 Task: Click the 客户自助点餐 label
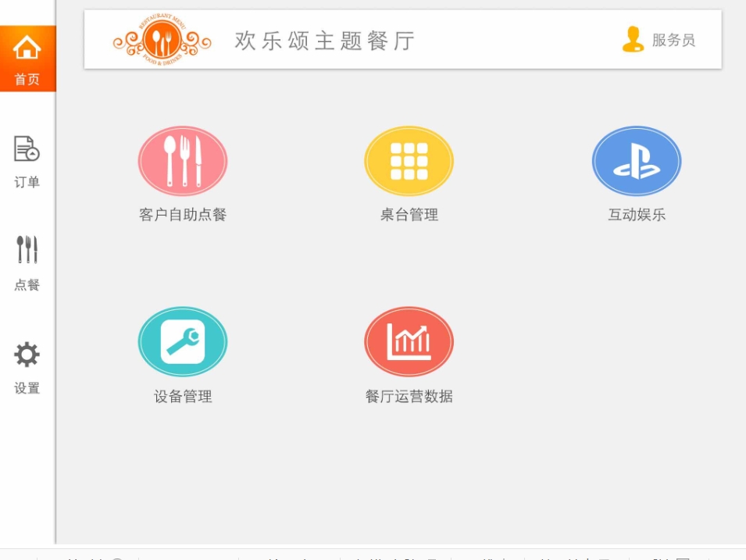183,215
